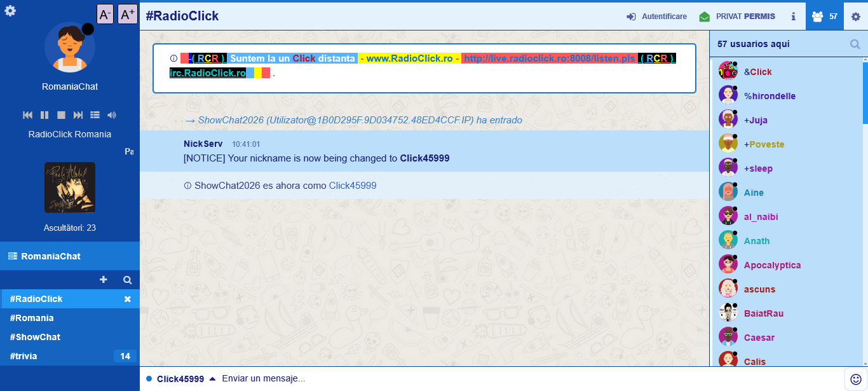Viewport: 868px width, 391px height.
Task: Open channel settings gear in header
Action: pyautogui.click(x=856, y=17)
